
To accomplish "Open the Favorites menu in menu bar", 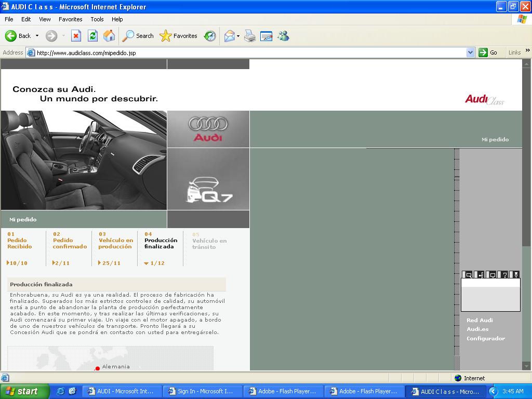I will (x=70, y=19).
